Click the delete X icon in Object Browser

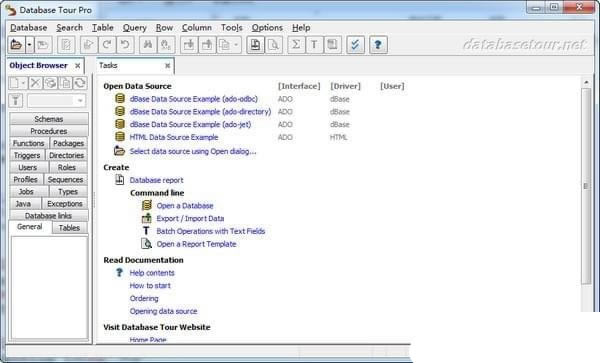35,83
